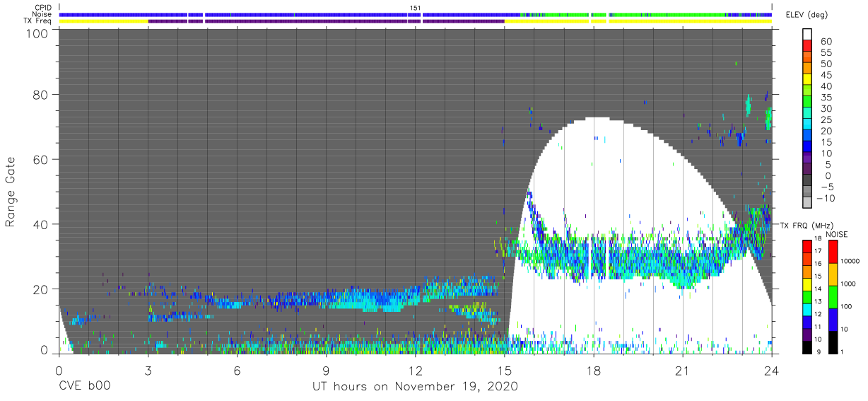This screenshot has height=401, width=868.
Task: Click the 0 hour time axis label
Action: point(58,369)
